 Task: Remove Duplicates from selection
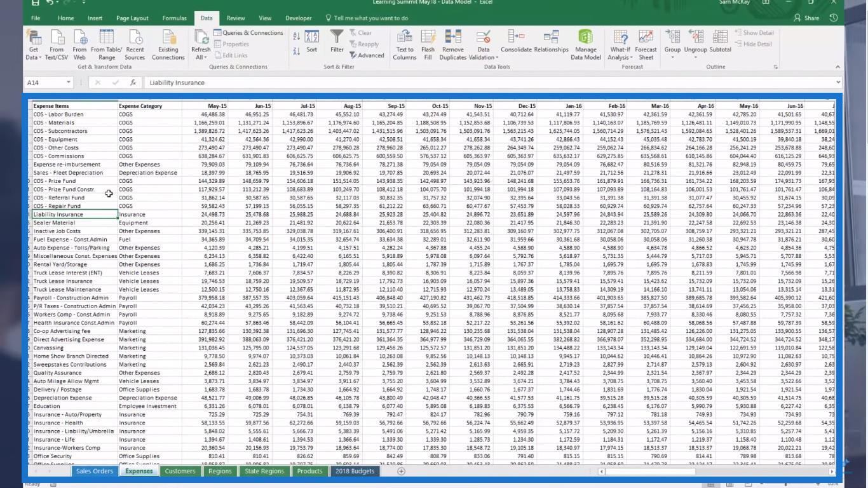pyautogui.click(x=453, y=44)
